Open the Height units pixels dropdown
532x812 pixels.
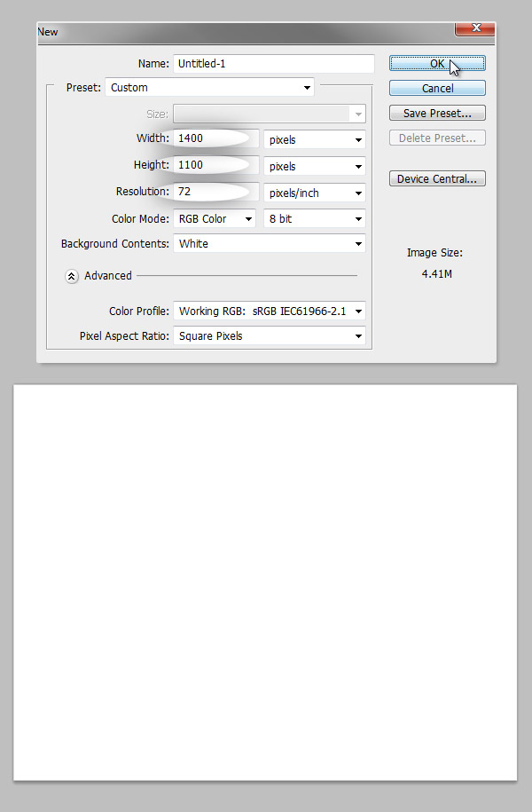pos(315,166)
